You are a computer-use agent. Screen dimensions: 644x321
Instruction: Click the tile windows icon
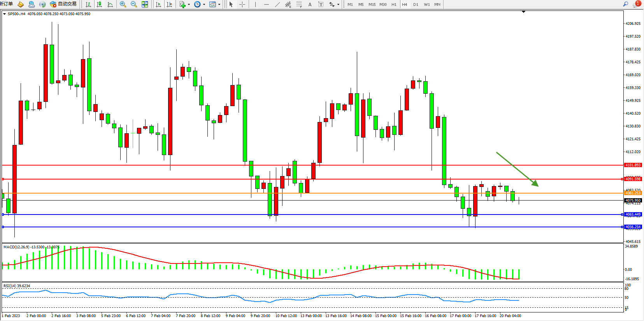[x=145, y=4]
